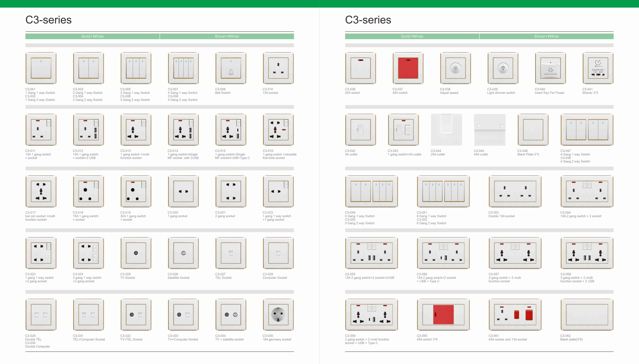Click the C3-015 USB+Type C socket image
Viewport: 639px width, 364px height.
(x=231, y=130)
